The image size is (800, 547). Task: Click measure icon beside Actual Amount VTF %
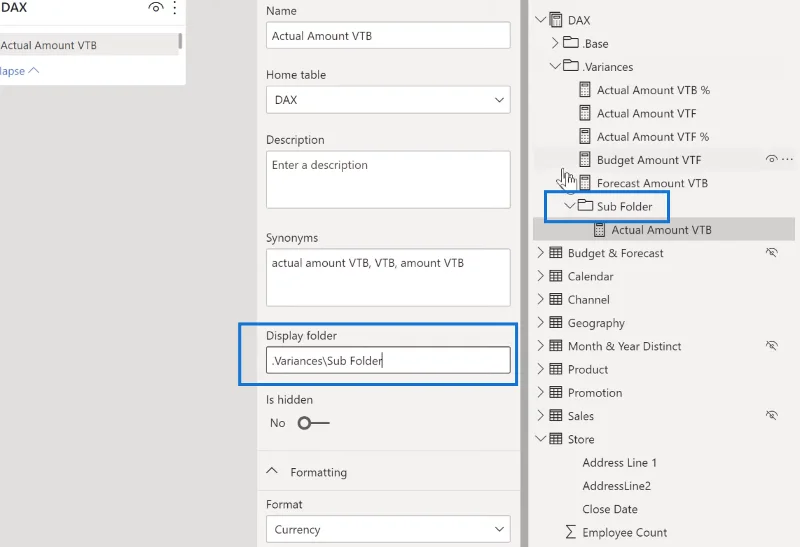point(585,136)
